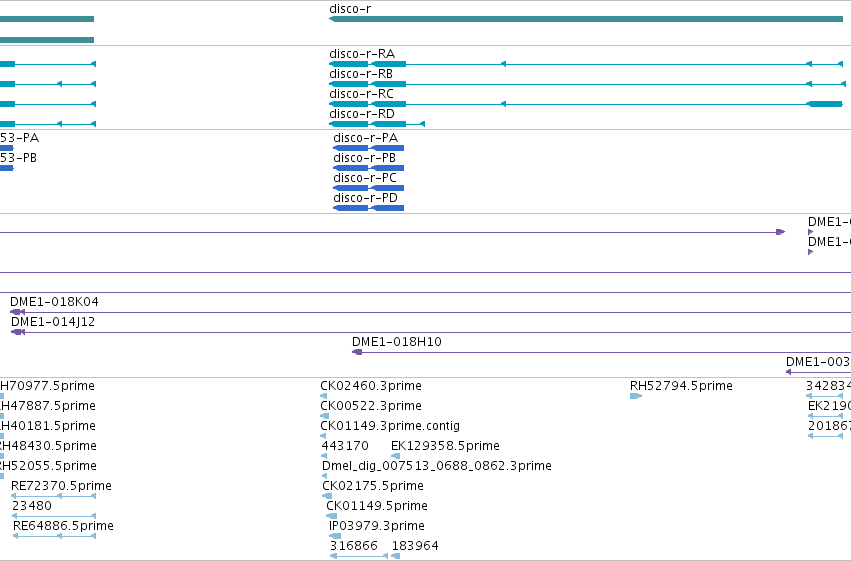Select the CK02175.5prime EST label
Viewport: 851px width, 561px height.
coord(373,486)
